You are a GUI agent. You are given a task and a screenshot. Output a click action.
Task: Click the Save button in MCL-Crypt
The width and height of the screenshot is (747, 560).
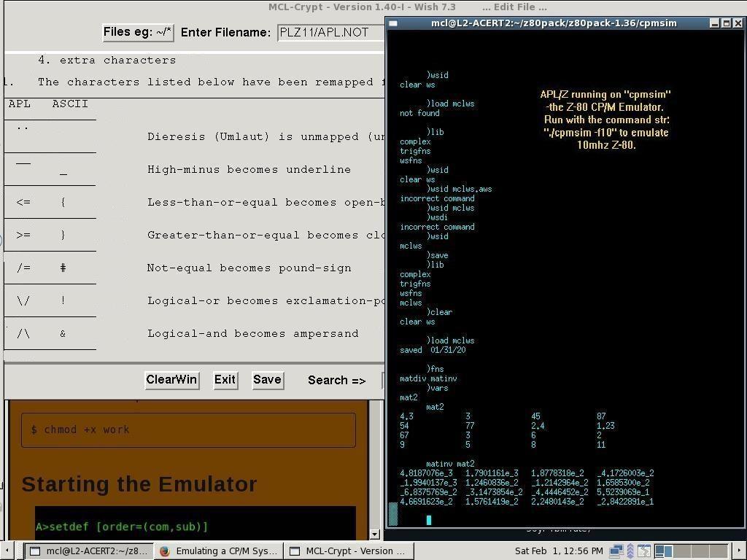pyautogui.click(x=267, y=380)
